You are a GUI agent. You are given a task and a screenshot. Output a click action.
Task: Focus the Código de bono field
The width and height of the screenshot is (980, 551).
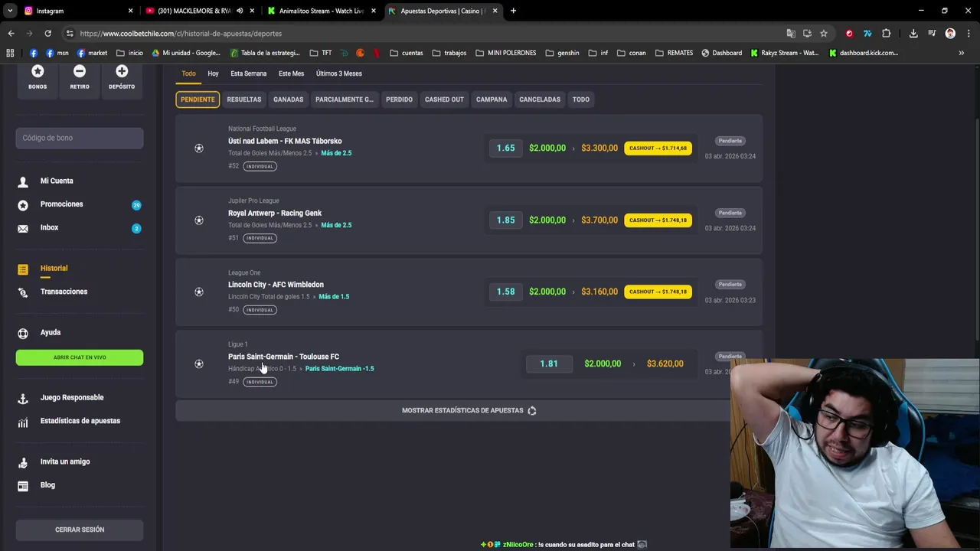point(80,138)
